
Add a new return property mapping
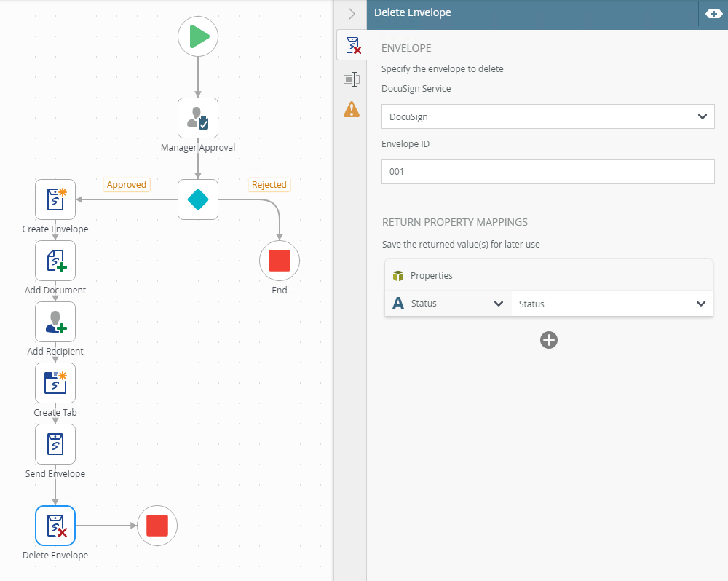pos(549,340)
